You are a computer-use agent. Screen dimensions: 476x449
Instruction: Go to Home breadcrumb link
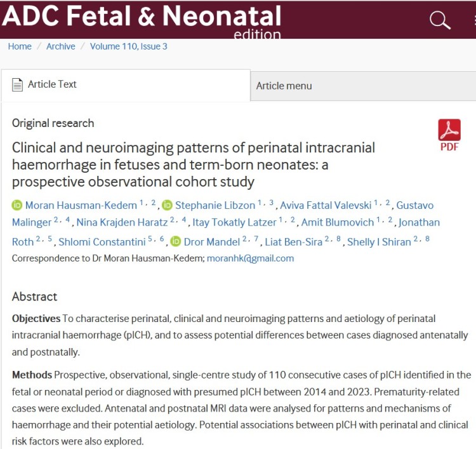pos(20,46)
